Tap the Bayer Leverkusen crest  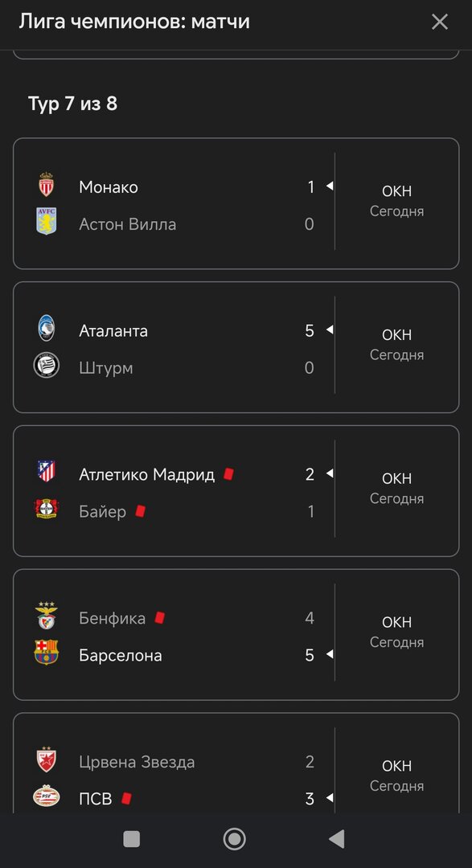pos(47,509)
